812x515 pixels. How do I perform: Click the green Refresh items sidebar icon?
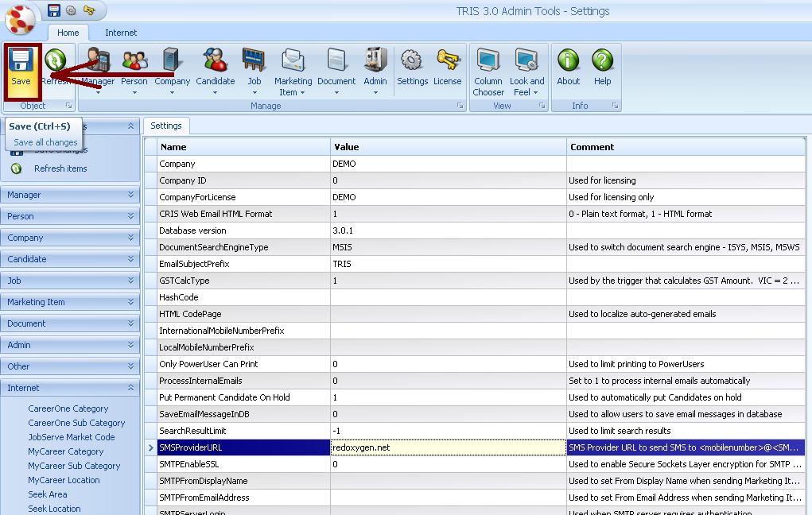pyautogui.click(x=17, y=168)
